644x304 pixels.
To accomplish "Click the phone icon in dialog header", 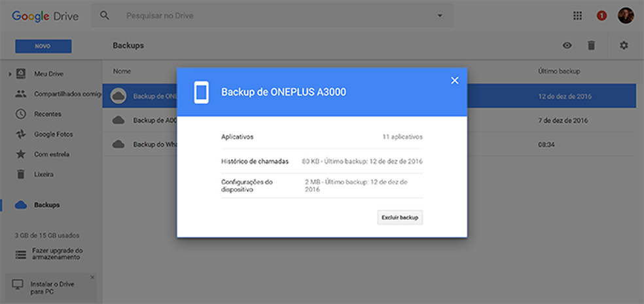I will (x=202, y=92).
